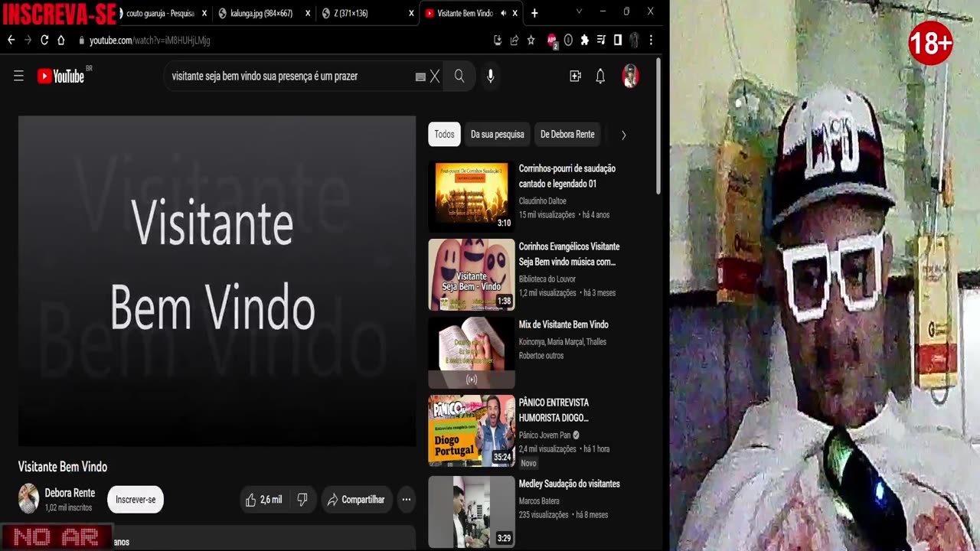Open the browser extensions puzzle icon
Image resolution: width=980 pixels, height=551 pixels.
coord(585,40)
